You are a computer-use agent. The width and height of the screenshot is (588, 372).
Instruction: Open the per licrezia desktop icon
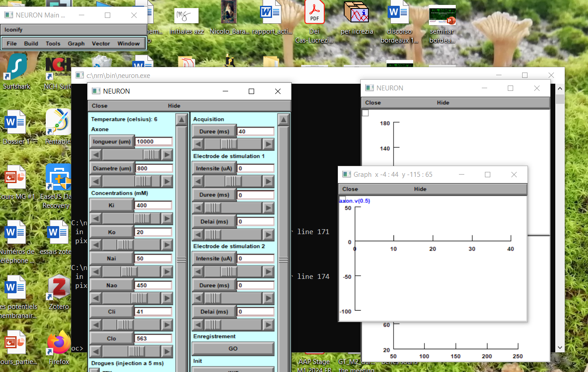pyautogui.click(x=357, y=18)
